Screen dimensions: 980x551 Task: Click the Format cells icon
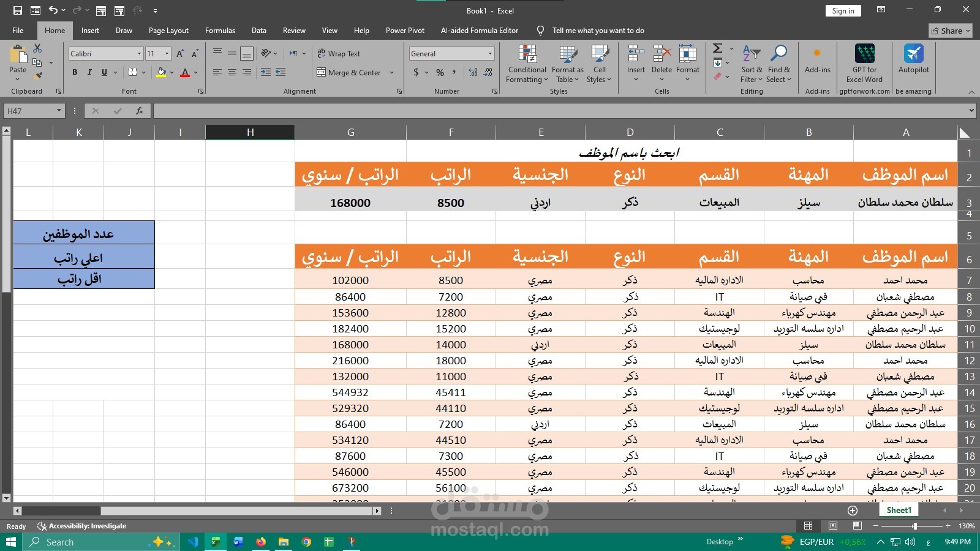687,54
